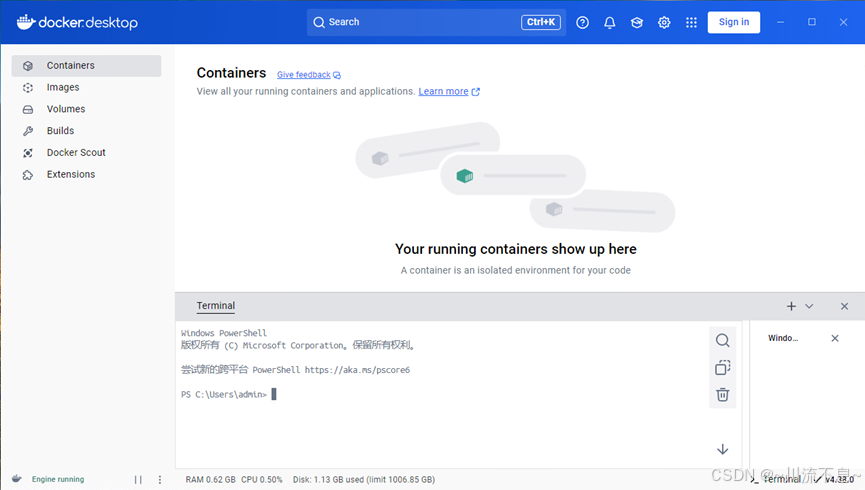Click the RAM 0.62 GB status entry

210,480
